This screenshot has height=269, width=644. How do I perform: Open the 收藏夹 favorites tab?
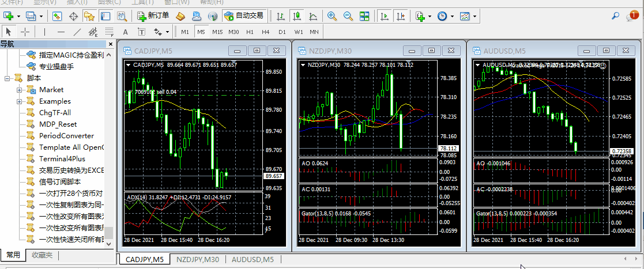coord(42,255)
